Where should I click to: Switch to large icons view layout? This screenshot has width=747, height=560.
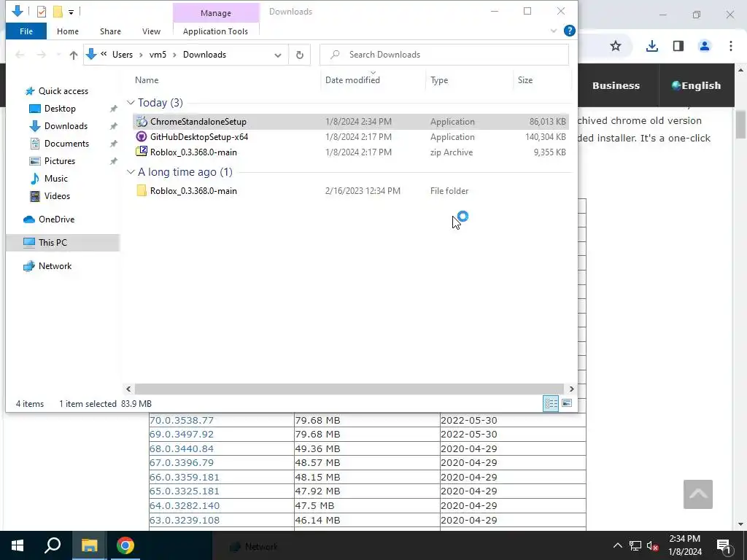[x=567, y=403]
